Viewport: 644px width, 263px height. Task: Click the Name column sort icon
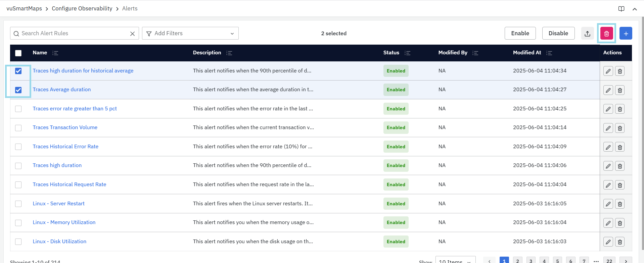[55, 53]
